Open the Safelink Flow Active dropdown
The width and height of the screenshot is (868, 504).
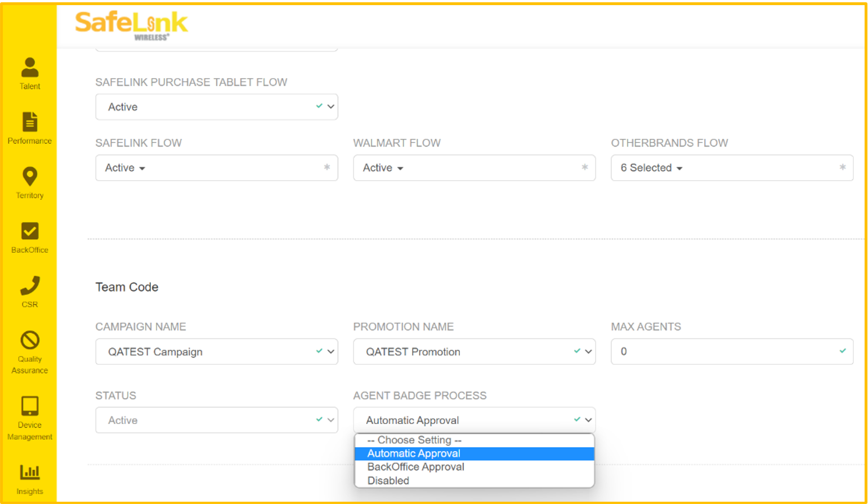click(x=217, y=168)
